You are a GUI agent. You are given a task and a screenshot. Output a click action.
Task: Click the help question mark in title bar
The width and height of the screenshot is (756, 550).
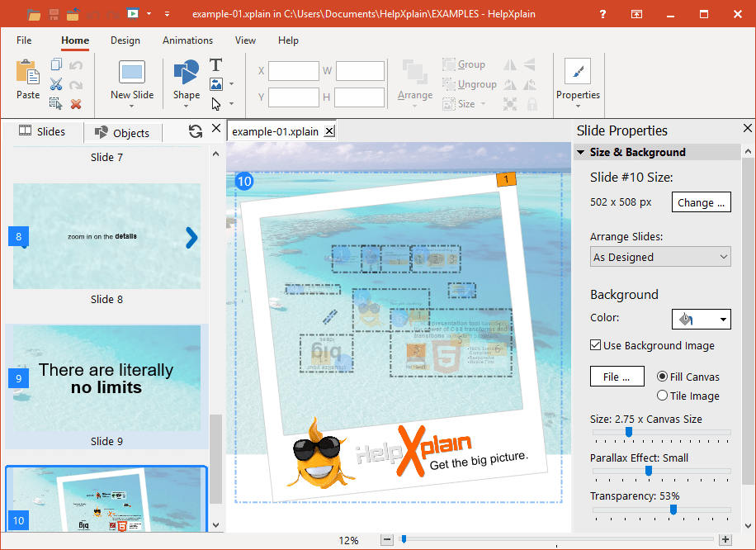pos(602,14)
